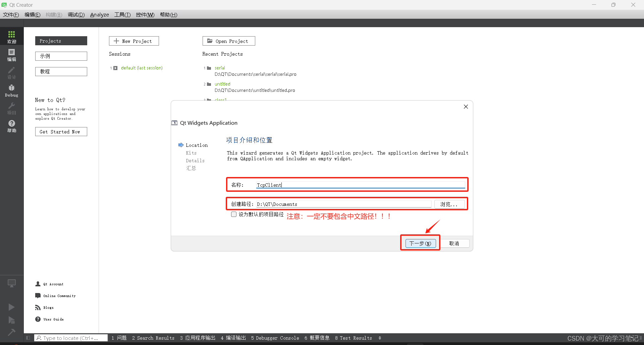The width and height of the screenshot is (644, 345).
Task: Click the Run (green play) icon
Action: click(x=11, y=307)
